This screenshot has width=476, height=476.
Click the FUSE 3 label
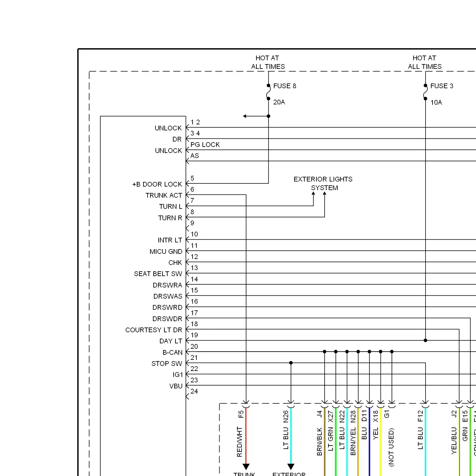point(442,86)
